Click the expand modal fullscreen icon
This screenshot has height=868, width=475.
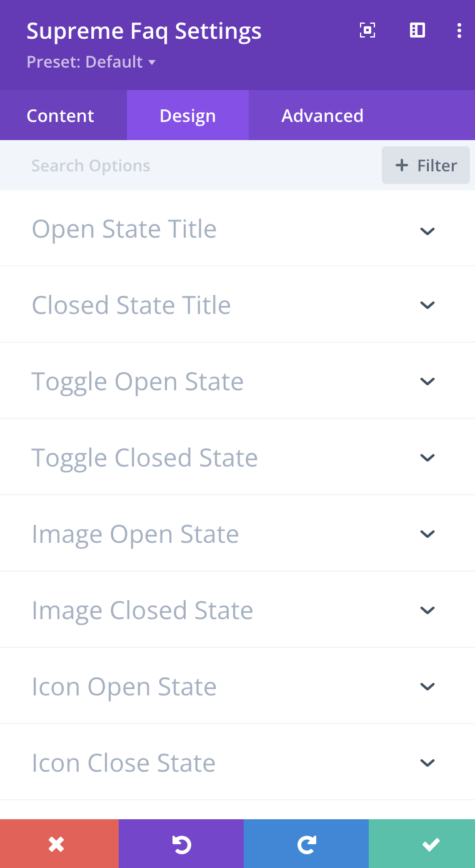367,30
